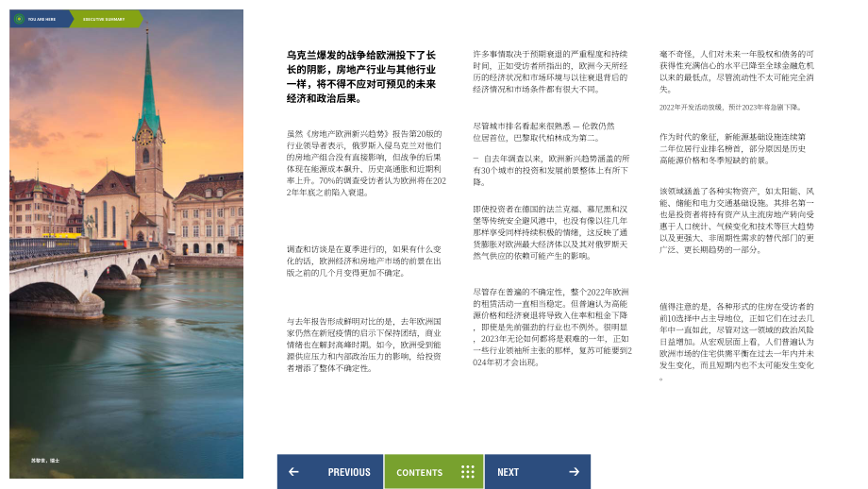Open the CONTENTS page button
Screen dimensions: 868x489
click(434, 472)
